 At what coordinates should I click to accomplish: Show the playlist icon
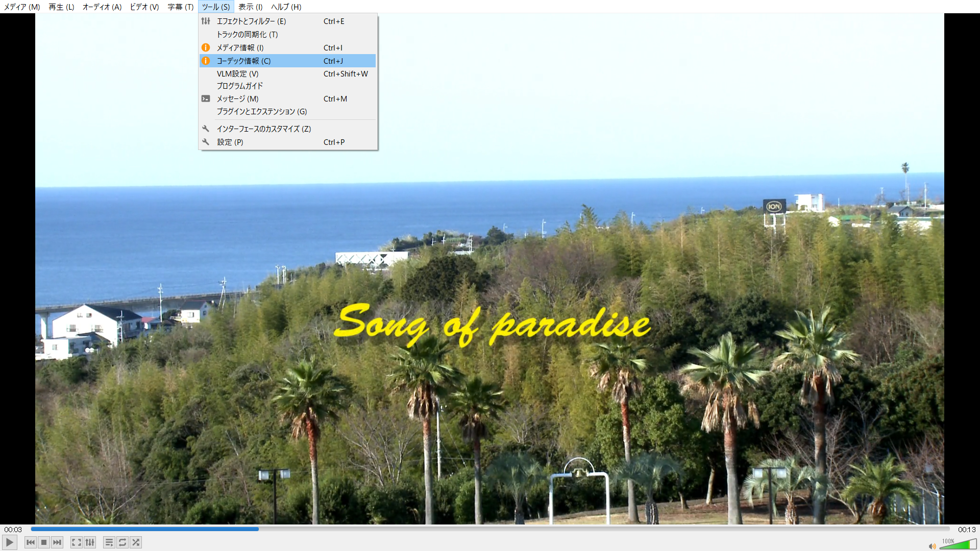(109, 542)
